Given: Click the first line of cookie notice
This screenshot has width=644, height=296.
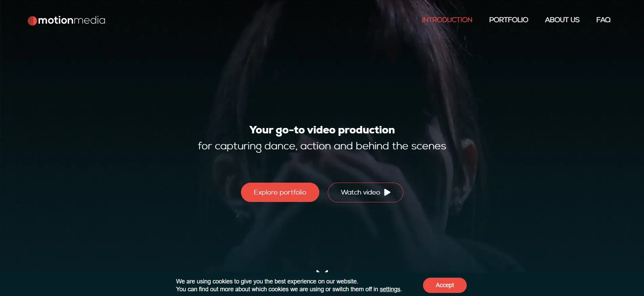Looking at the screenshot, I should coord(267,281).
